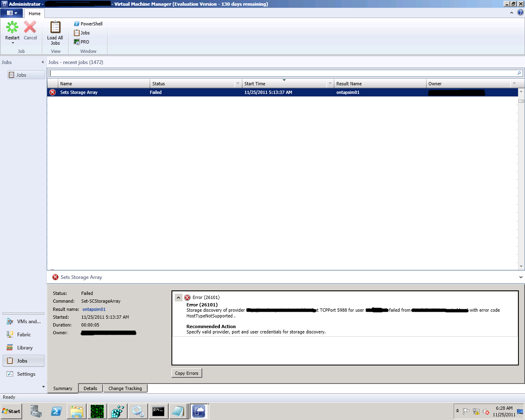The width and height of the screenshot is (525, 420).
Task: Collapse the Jobs navigation pane
Action: [x=43, y=62]
